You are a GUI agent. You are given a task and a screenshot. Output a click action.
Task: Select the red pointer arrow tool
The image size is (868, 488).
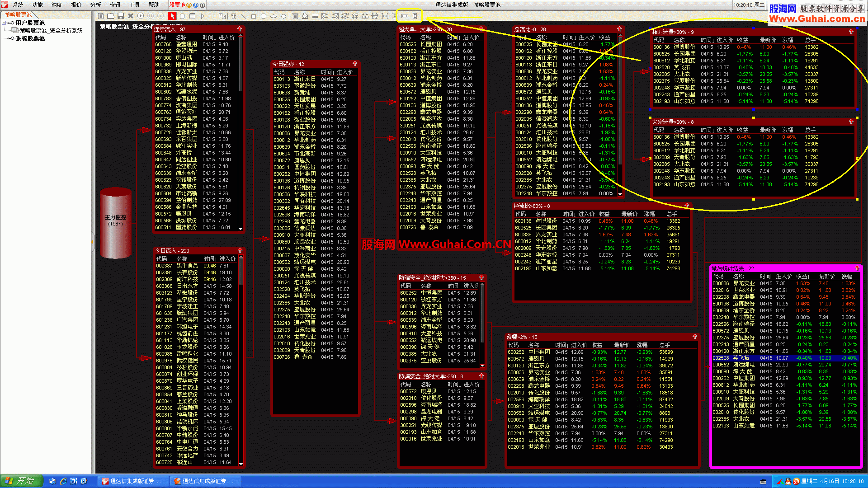coord(172,16)
